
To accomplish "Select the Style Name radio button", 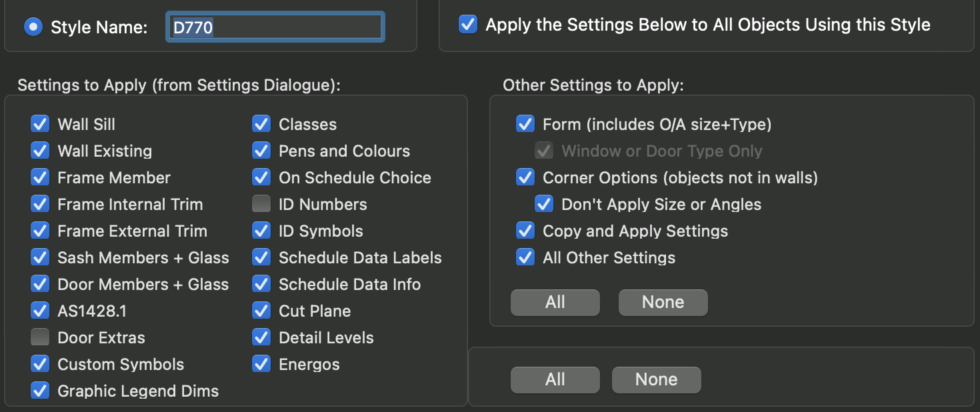I will pos(32,27).
